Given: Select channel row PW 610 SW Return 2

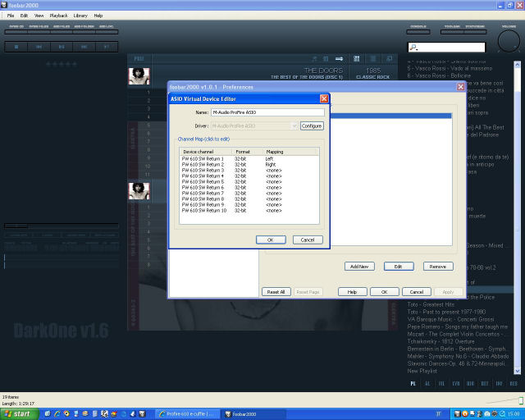Looking at the screenshot, I should click(x=249, y=164).
